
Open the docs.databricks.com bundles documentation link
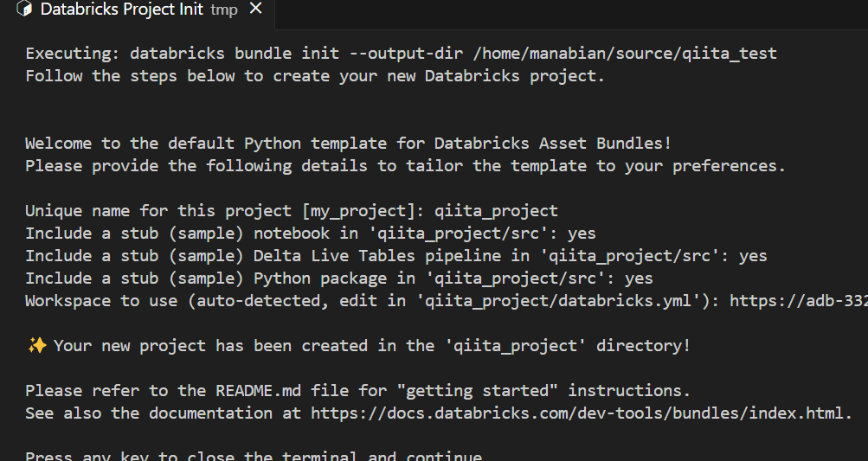coord(576,413)
